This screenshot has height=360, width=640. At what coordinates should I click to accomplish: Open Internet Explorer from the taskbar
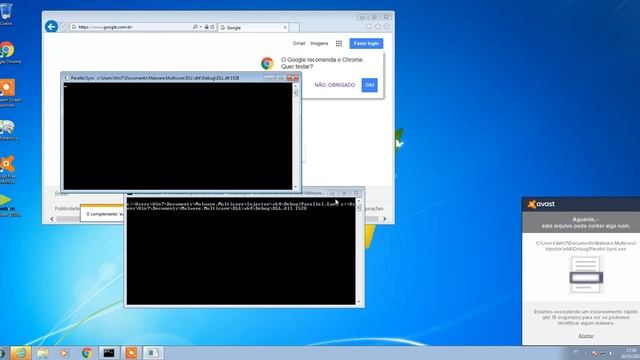[20, 353]
